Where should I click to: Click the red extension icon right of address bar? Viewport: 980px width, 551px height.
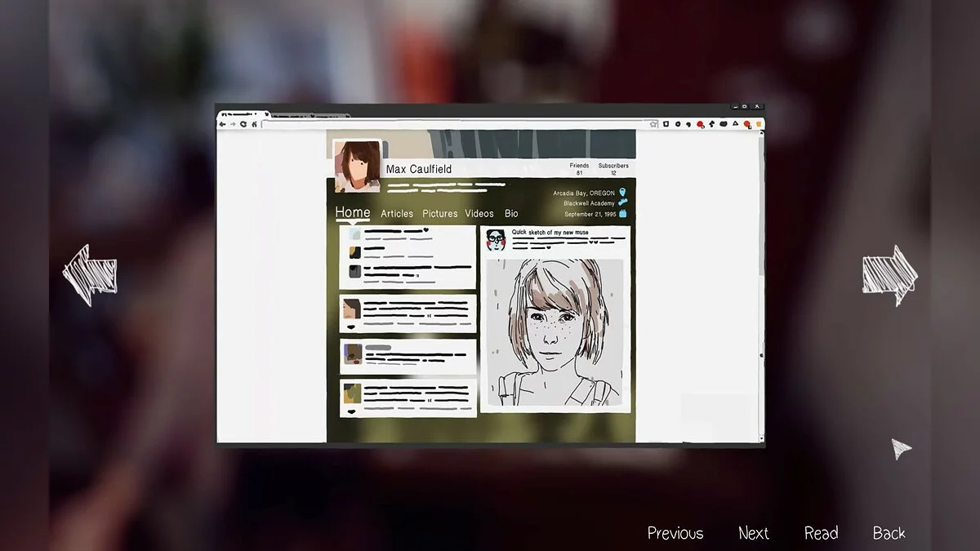point(700,123)
